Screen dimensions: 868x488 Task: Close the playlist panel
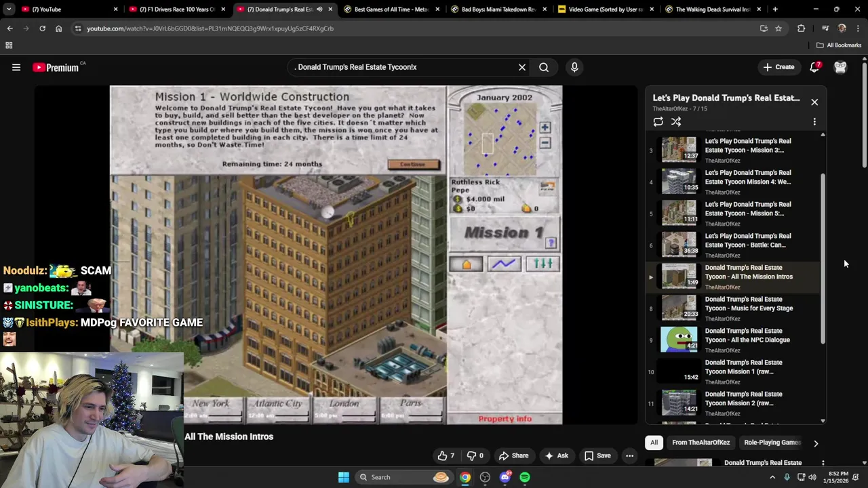coord(814,102)
